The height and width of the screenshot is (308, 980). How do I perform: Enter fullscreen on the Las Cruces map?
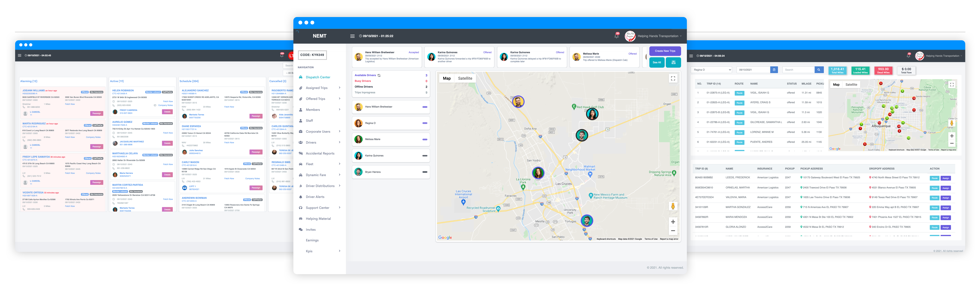click(x=673, y=78)
